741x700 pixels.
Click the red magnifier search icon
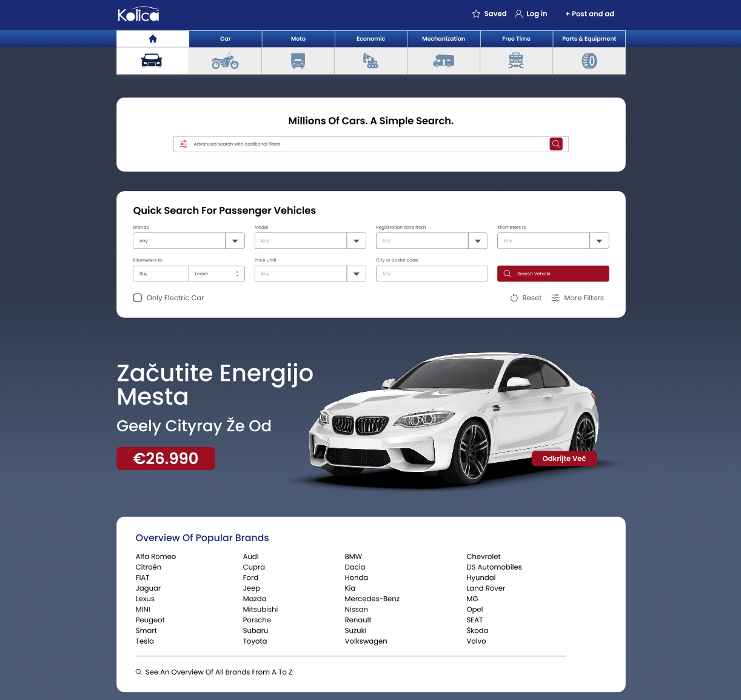coord(556,144)
